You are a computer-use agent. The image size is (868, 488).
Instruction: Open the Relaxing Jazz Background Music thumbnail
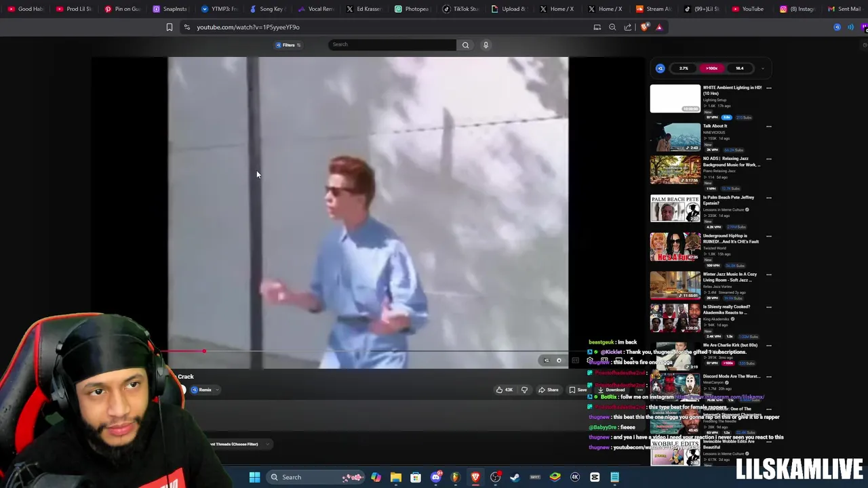click(x=675, y=170)
